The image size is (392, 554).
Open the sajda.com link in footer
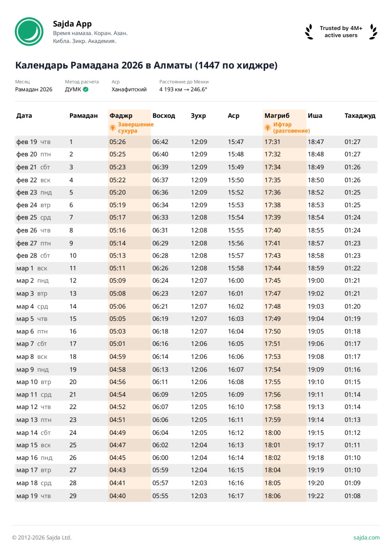click(367, 537)
